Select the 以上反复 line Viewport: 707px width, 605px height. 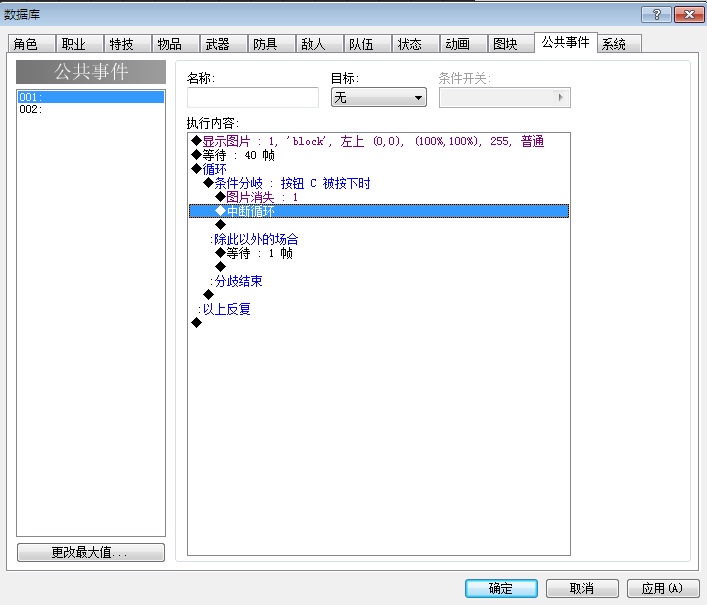(x=379, y=309)
